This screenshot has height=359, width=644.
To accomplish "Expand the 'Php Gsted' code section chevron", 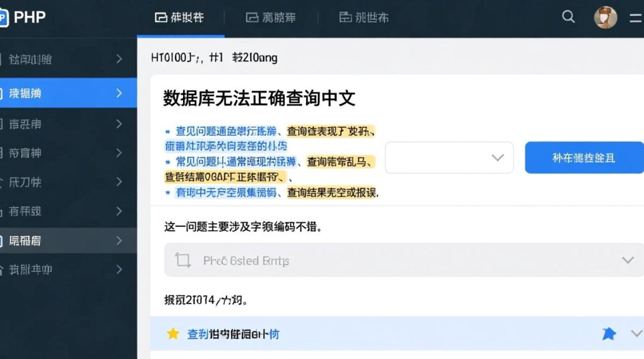I will tap(628, 259).
